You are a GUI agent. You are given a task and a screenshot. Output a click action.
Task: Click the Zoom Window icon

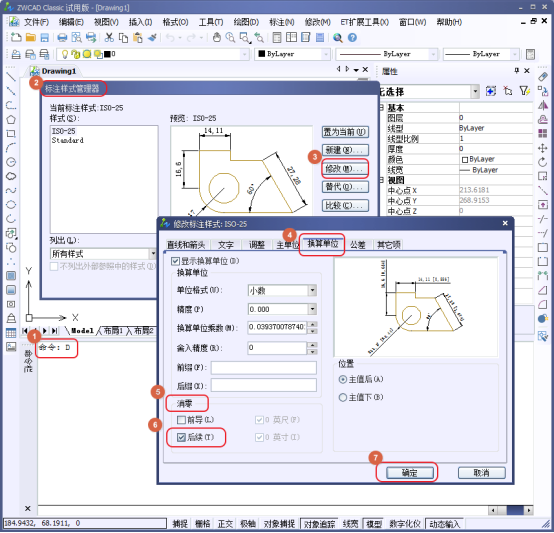click(x=245, y=37)
